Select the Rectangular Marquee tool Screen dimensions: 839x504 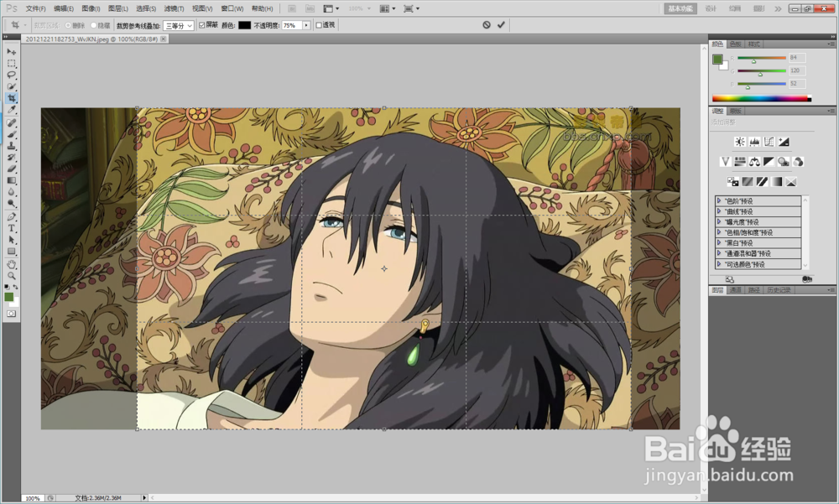11,63
